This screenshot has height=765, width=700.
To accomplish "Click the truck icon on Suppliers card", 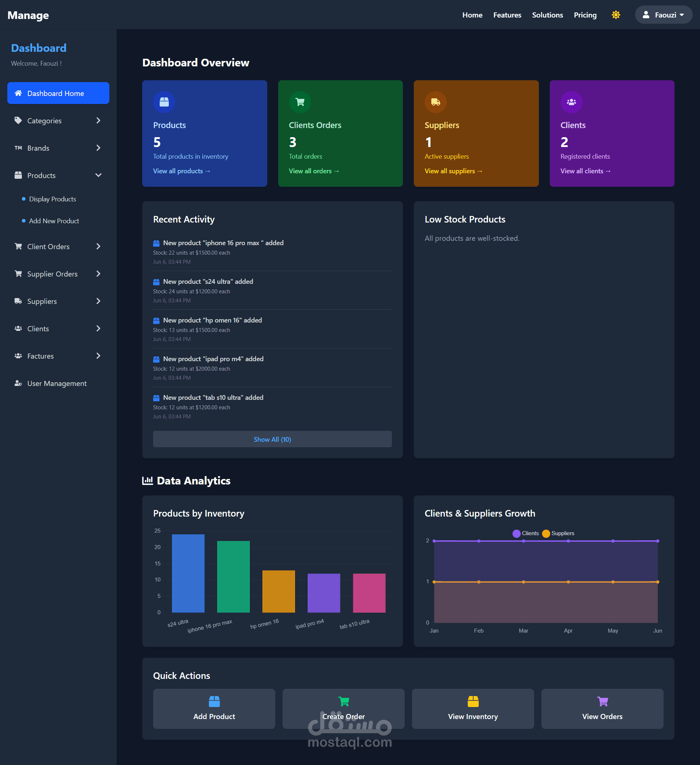I will [436, 102].
